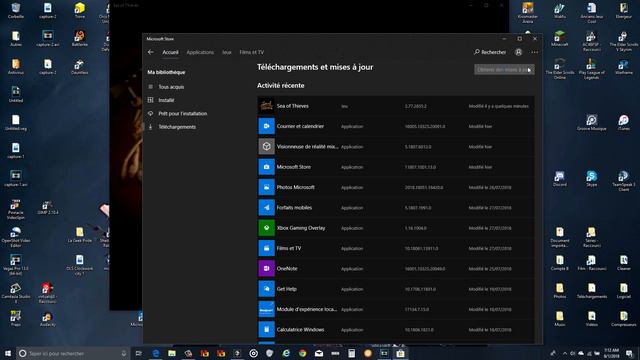Screen dimensions: 640x360
Task: Select Tous acquis in Ma bibliothèque
Action: click(171, 87)
